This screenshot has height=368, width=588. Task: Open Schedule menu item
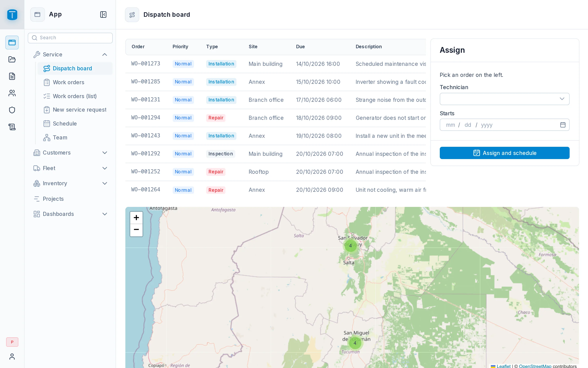tap(75, 124)
